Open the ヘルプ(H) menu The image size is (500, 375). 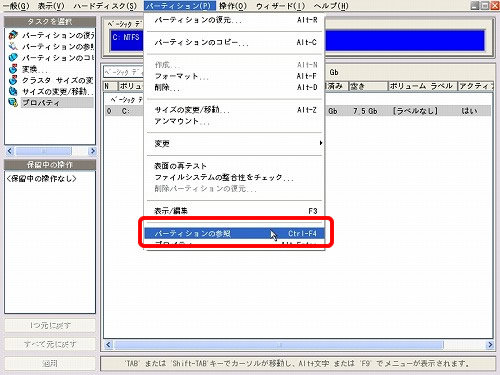[331, 6]
